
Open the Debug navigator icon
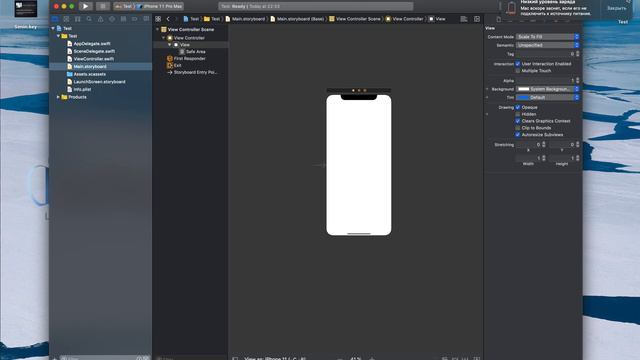[x=123, y=19]
